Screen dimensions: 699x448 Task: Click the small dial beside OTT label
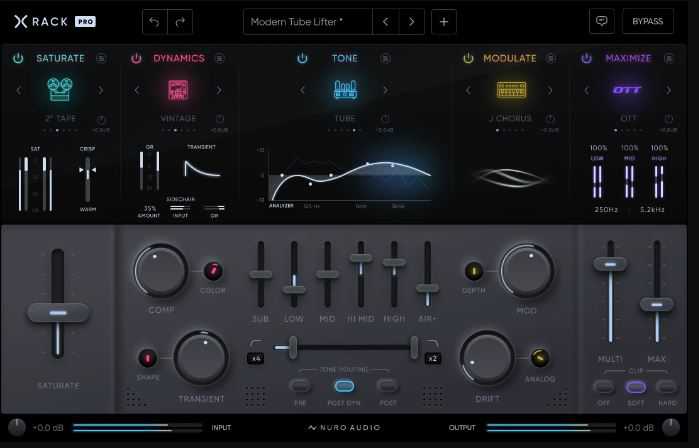pyautogui.click(x=669, y=119)
